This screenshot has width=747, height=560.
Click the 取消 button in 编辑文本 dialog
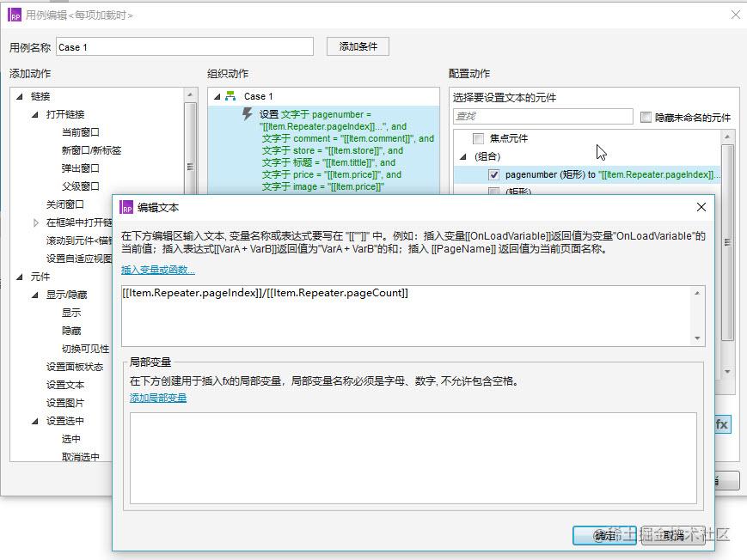click(673, 536)
